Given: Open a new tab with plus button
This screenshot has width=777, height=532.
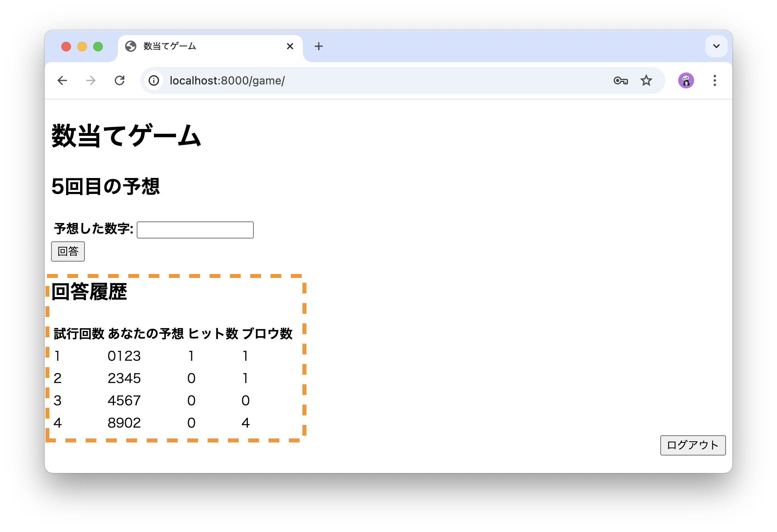Looking at the screenshot, I should [x=318, y=47].
